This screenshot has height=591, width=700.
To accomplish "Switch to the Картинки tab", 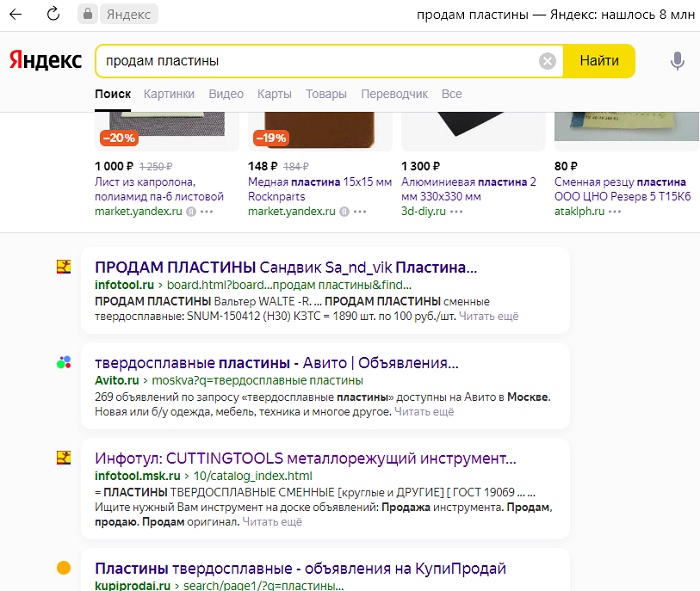I will click(x=169, y=94).
